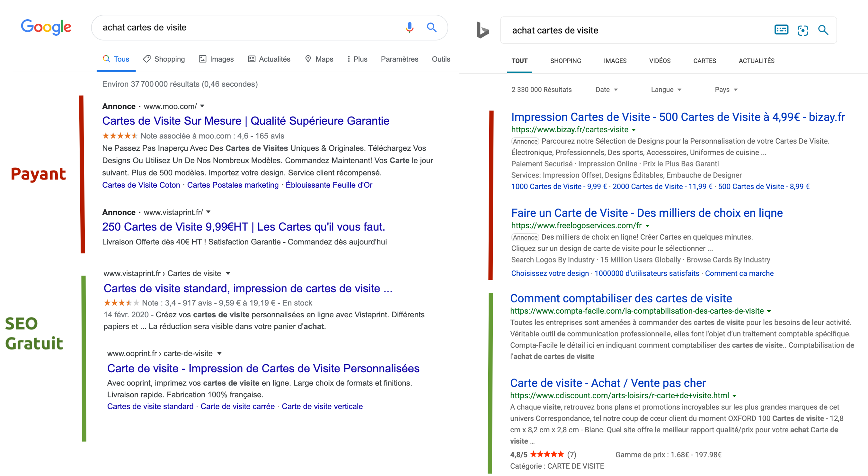This screenshot has width=868, height=476.
Task: Select Bing TOUT tab
Action: click(x=519, y=61)
